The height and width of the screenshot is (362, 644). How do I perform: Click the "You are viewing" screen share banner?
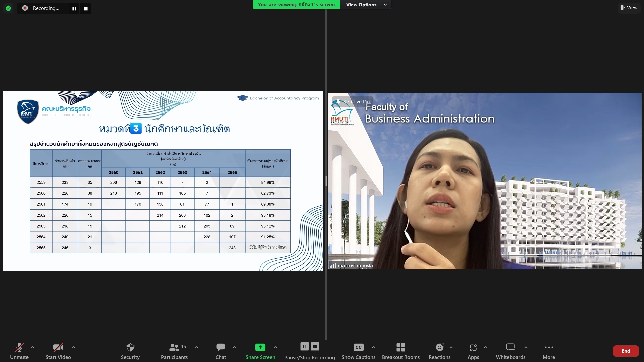(x=296, y=5)
